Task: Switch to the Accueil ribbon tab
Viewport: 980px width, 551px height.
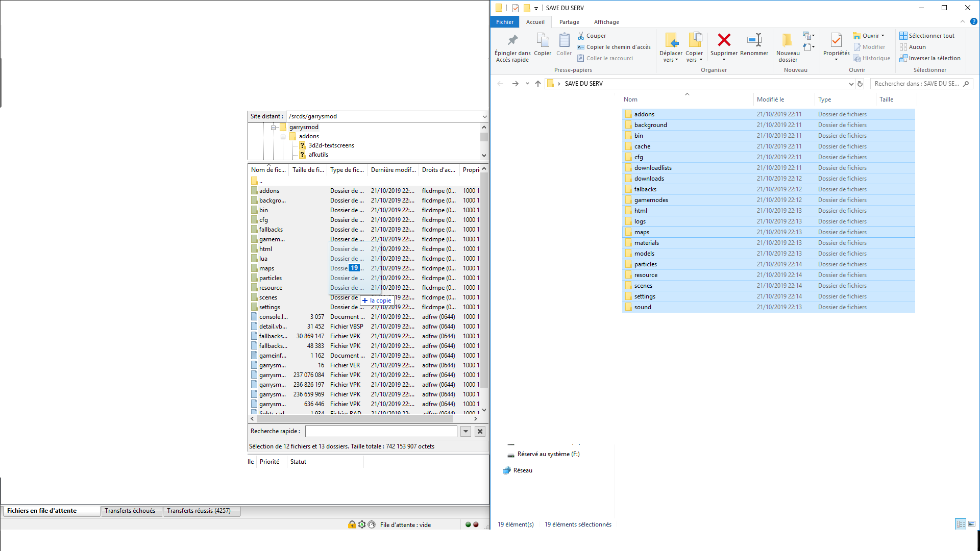Action: pyautogui.click(x=535, y=22)
